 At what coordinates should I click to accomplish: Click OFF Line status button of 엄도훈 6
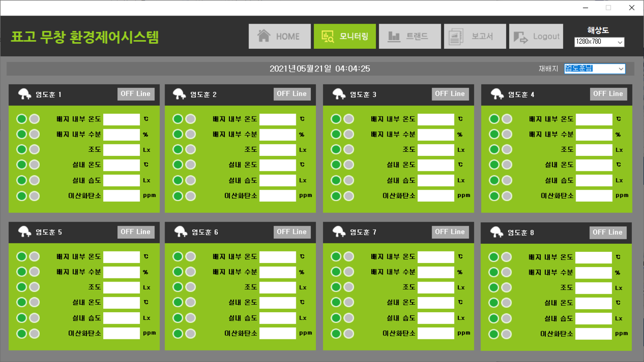292,232
